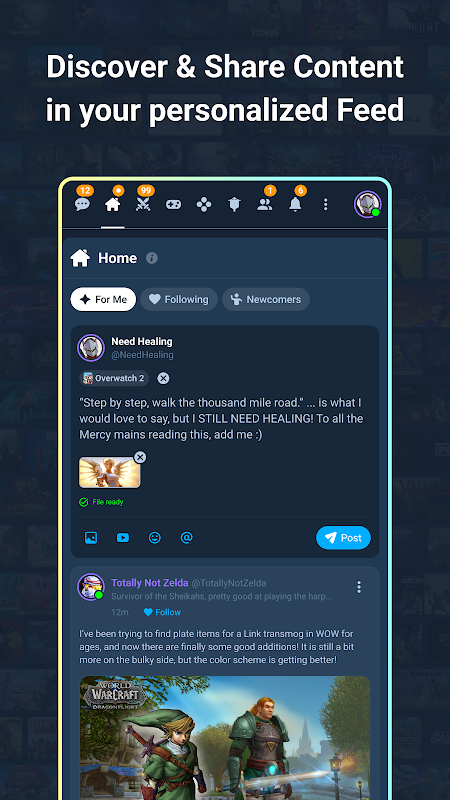Viewport: 450px width, 800px height.
Task: Click the four-dots d-pad icon in top bar
Action: pyautogui.click(x=204, y=205)
